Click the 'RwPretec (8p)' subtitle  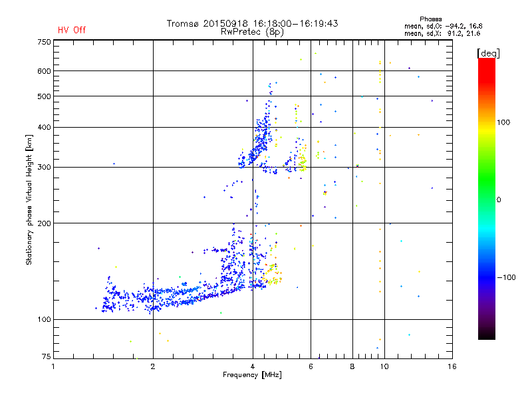252,32
